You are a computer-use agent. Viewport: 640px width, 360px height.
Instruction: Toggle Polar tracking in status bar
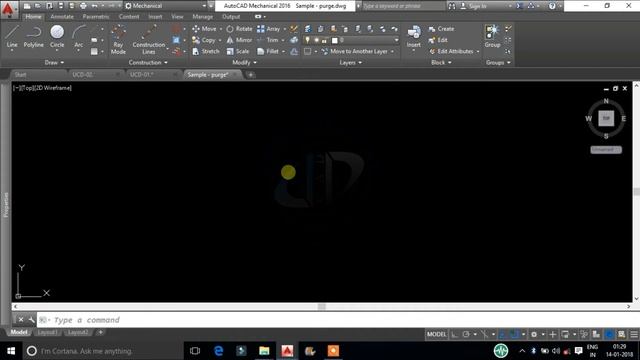[466, 334]
